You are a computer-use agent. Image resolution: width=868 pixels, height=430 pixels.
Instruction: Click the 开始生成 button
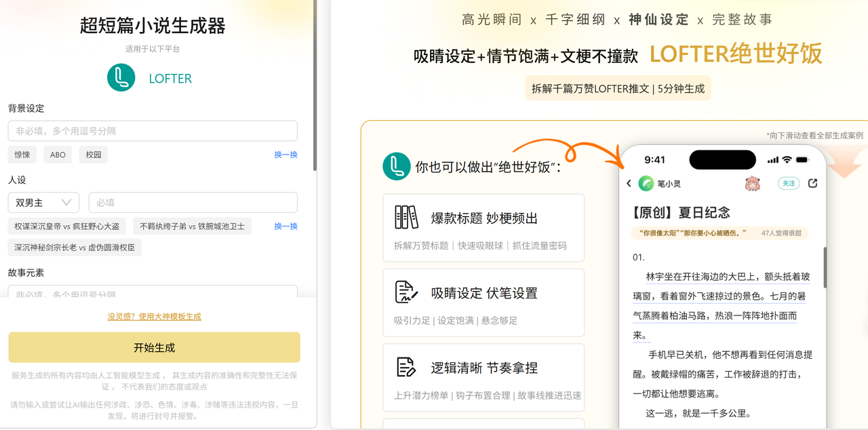point(154,347)
